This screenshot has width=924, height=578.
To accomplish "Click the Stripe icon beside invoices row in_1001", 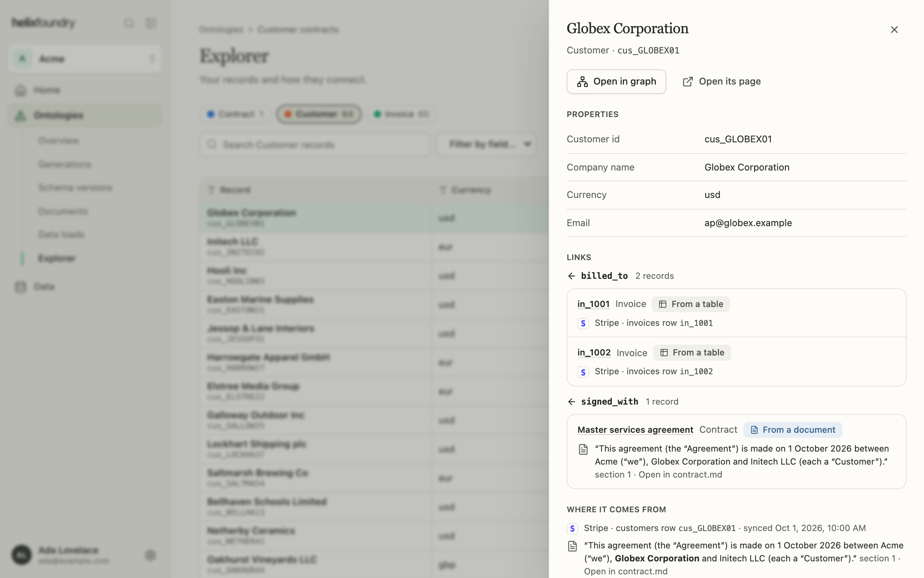I will tap(583, 323).
